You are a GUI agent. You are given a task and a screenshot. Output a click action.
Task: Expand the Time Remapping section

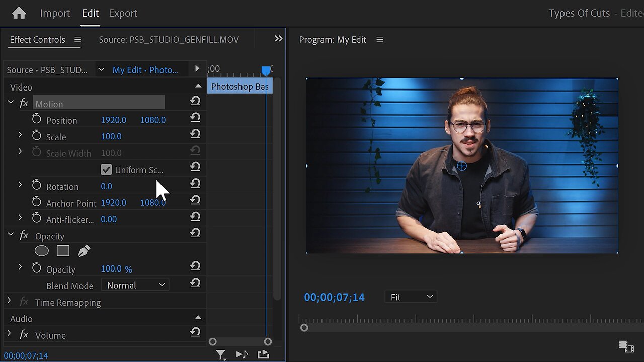9,302
